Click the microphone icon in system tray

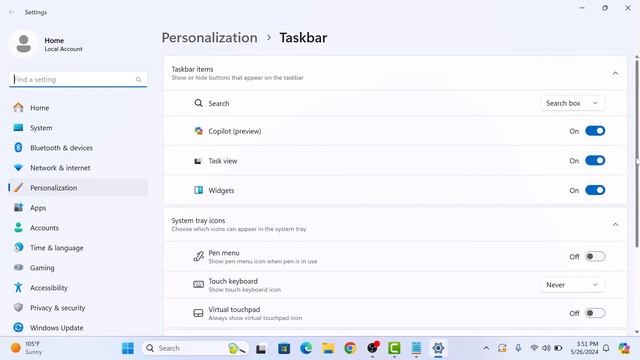[518, 348]
